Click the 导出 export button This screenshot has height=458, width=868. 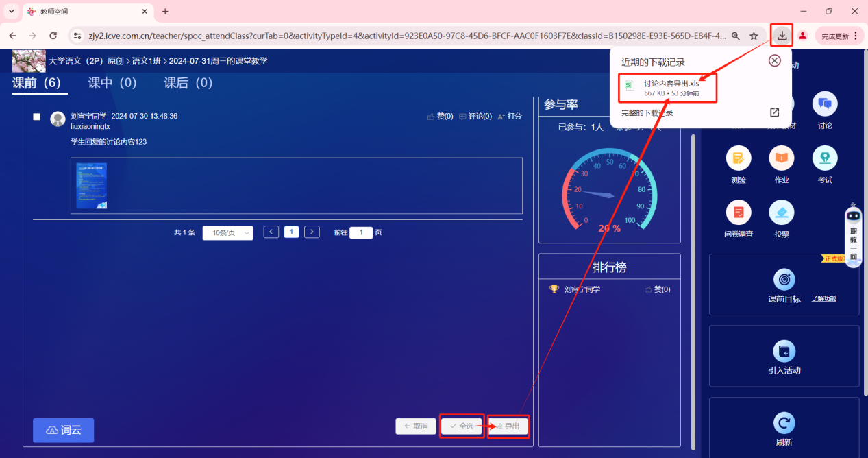pyautogui.click(x=508, y=426)
